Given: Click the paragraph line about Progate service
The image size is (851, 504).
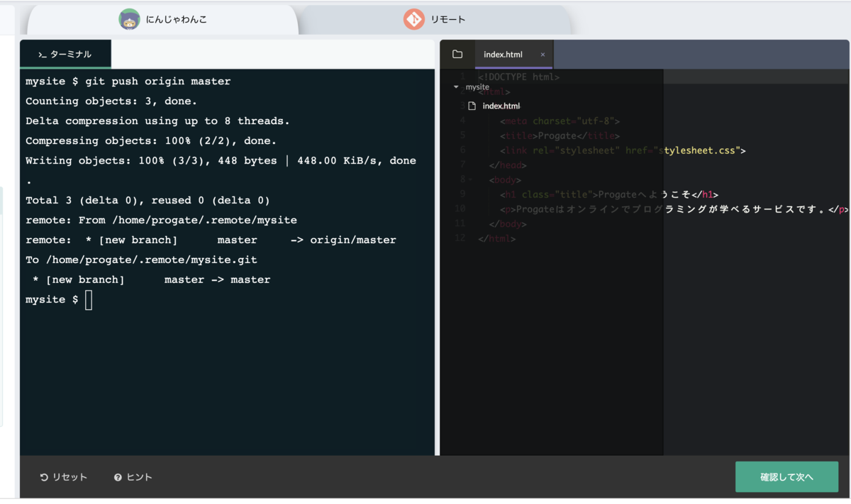Looking at the screenshot, I should [674, 209].
